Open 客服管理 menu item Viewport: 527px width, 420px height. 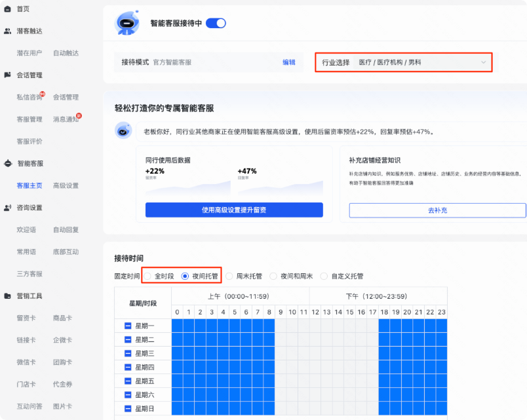click(x=29, y=119)
